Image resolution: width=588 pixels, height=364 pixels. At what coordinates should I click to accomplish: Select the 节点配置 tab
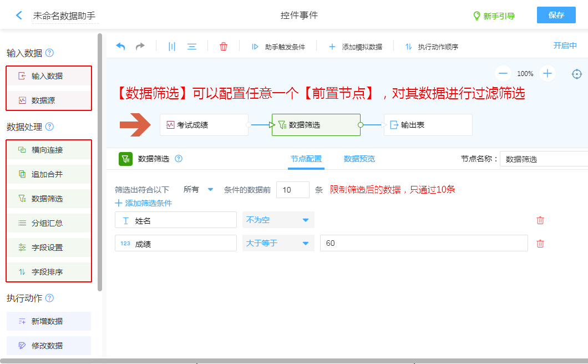pos(306,159)
